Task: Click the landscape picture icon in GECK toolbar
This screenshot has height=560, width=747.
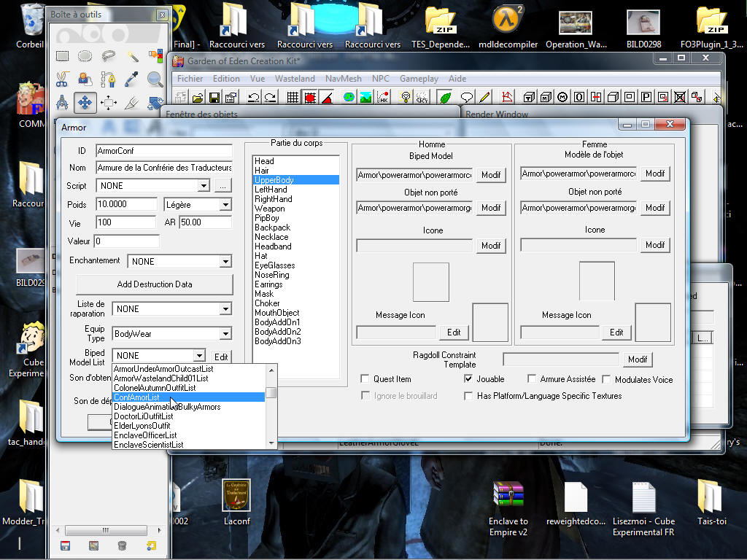Action: [x=366, y=98]
